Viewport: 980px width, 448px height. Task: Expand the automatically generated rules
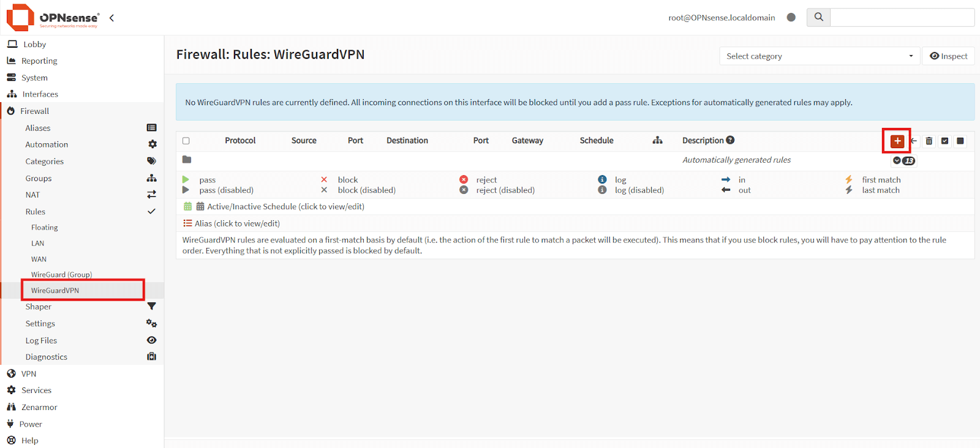click(897, 161)
